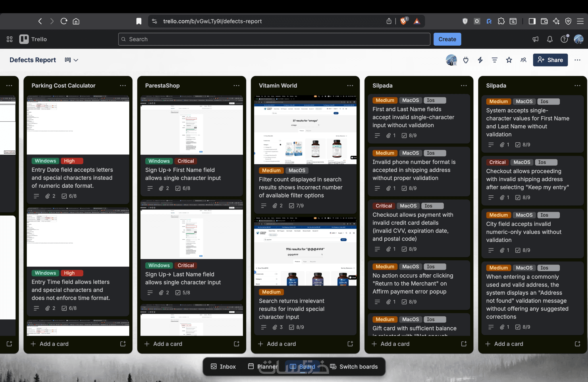Click the board filter icon
588x382 pixels.
pyautogui.click(x=494, y=60)
